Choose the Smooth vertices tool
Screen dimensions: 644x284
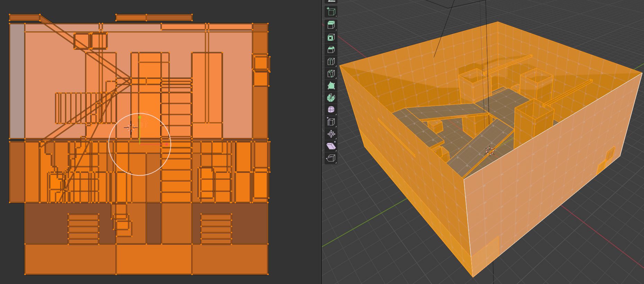tap(331, 110)
